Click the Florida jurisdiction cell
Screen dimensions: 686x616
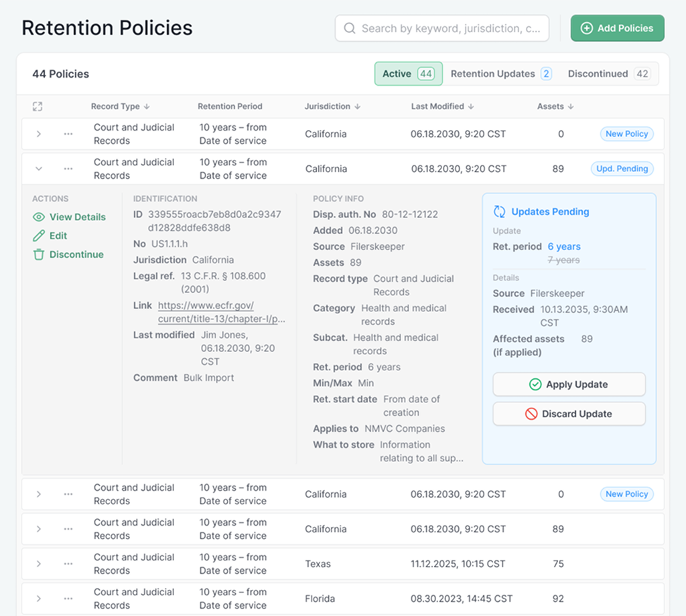[x=320, y=599]
